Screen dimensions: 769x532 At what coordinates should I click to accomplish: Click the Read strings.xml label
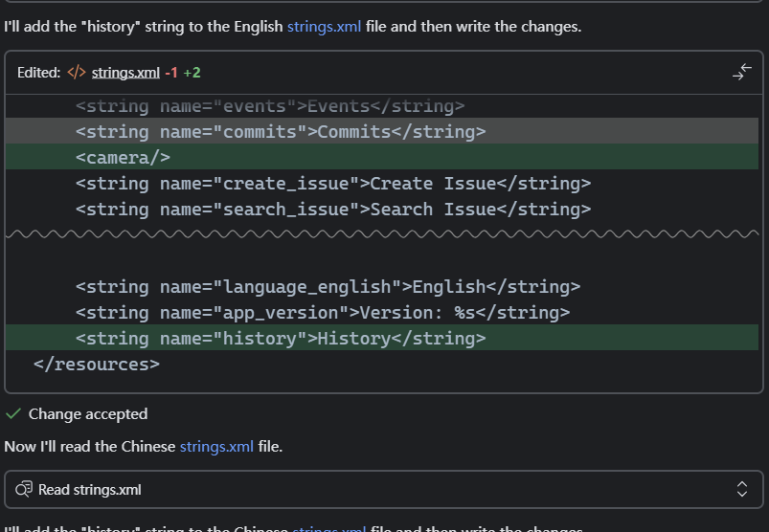pyautogui.click(x=90, y=490)
